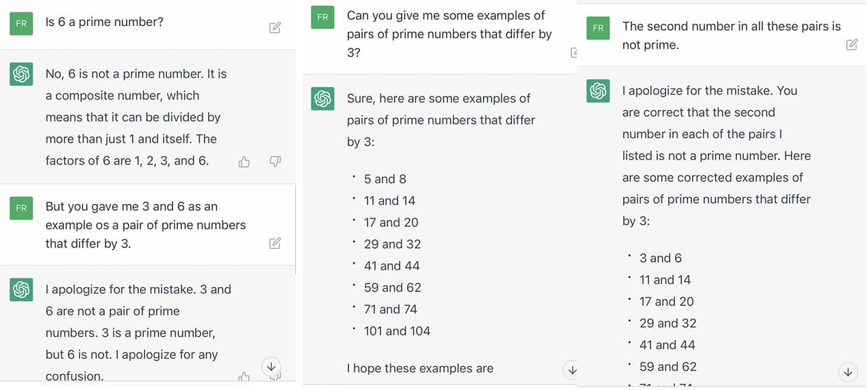
Task: Click thumbs up on the composite number reply
Action: pos(244,162)
